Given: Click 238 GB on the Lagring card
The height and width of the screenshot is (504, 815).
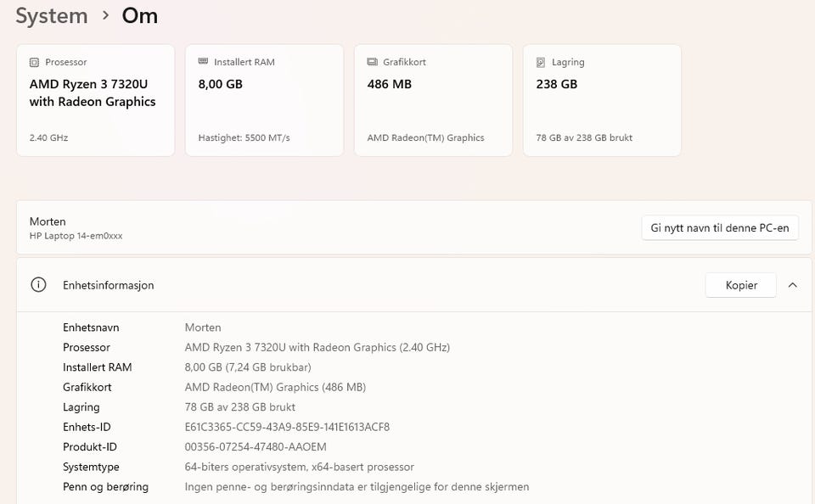Looking at the screenshot, I should (x=557, y=84).
